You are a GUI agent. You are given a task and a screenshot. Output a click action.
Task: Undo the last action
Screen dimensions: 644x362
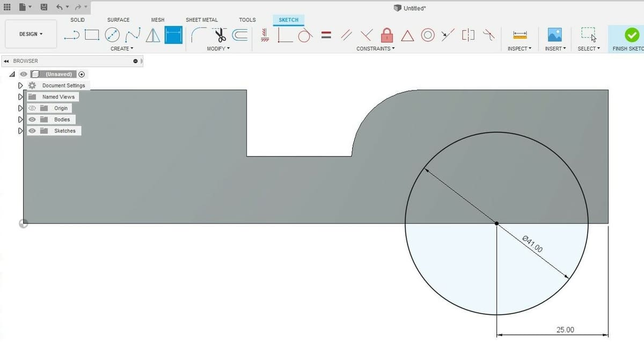[59, 8]
